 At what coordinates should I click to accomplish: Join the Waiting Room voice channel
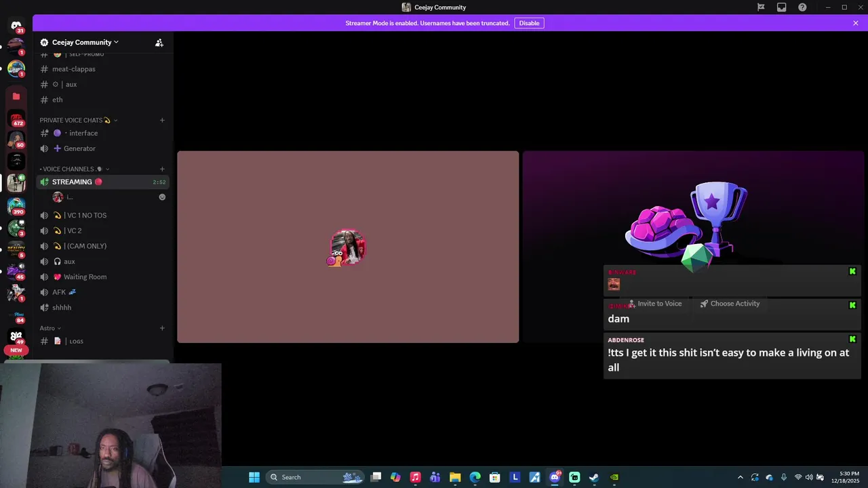point(102,277)
